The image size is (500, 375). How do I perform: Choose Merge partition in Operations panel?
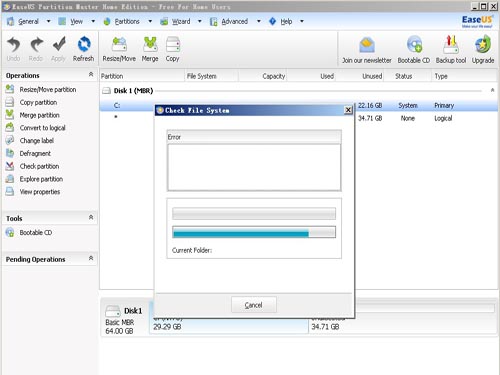click(39, 115)
